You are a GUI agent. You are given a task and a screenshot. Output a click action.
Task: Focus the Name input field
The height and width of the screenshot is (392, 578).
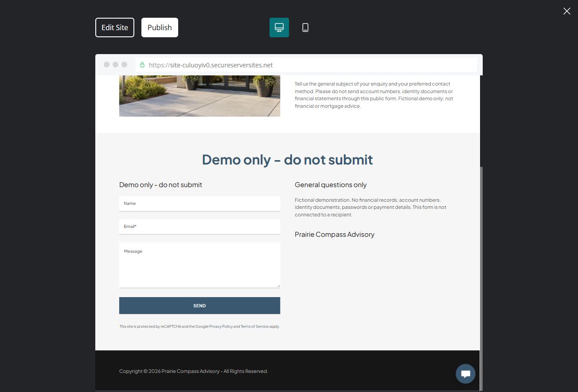point(199,204)
